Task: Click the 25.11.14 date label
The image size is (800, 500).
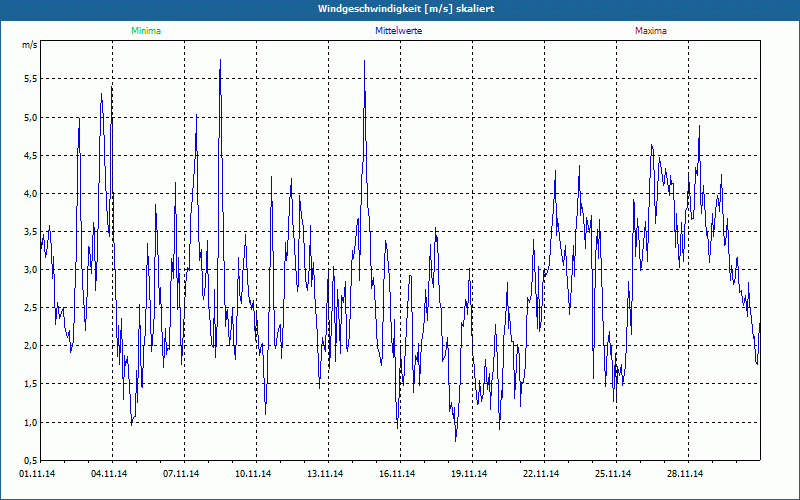Action: coord(613,474)
